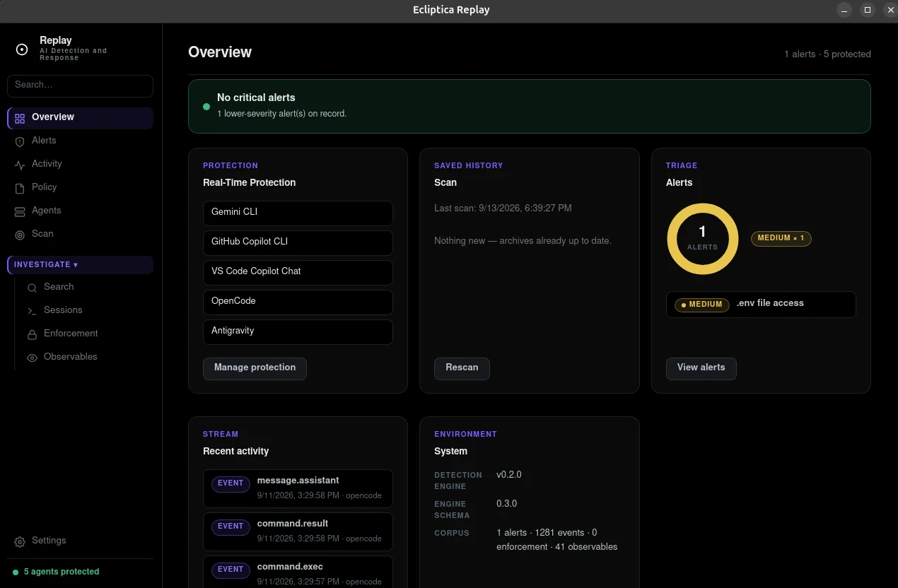Click the Sessions terminal prompt icon
Screen dimensions: 898x588
coord(32,311)
